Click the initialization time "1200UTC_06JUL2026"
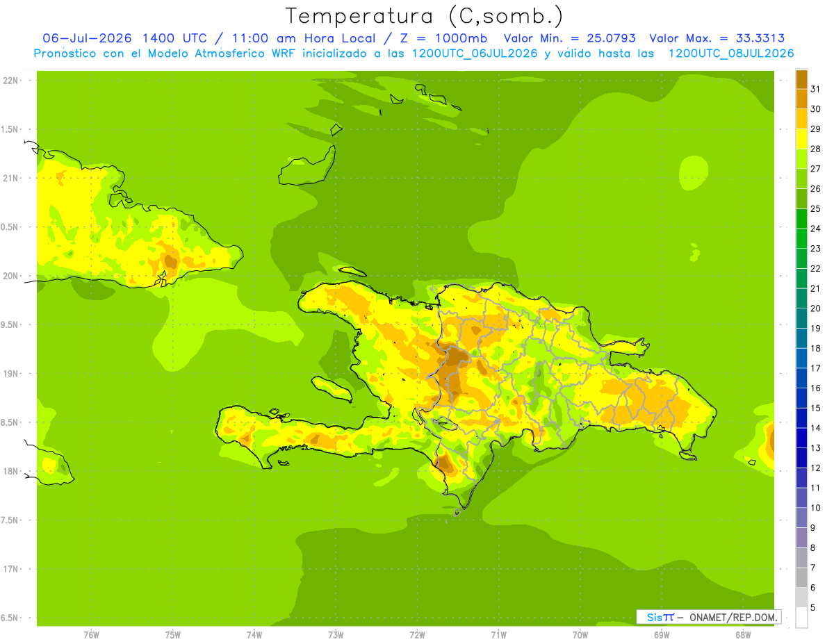This screenshot has width=834, height=644. click(475, 53)
